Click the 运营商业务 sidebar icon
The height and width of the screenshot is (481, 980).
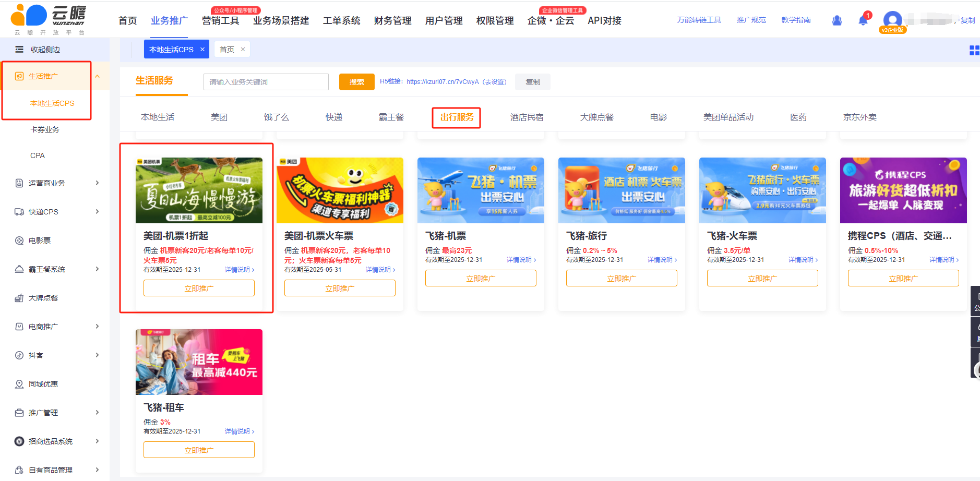(19, 183)
